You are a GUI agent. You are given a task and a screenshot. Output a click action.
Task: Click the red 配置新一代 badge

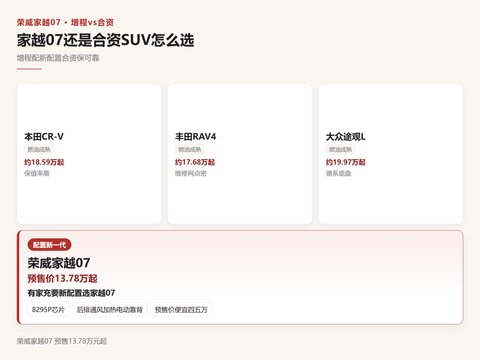pyautogui.click(x=49, y=245)
